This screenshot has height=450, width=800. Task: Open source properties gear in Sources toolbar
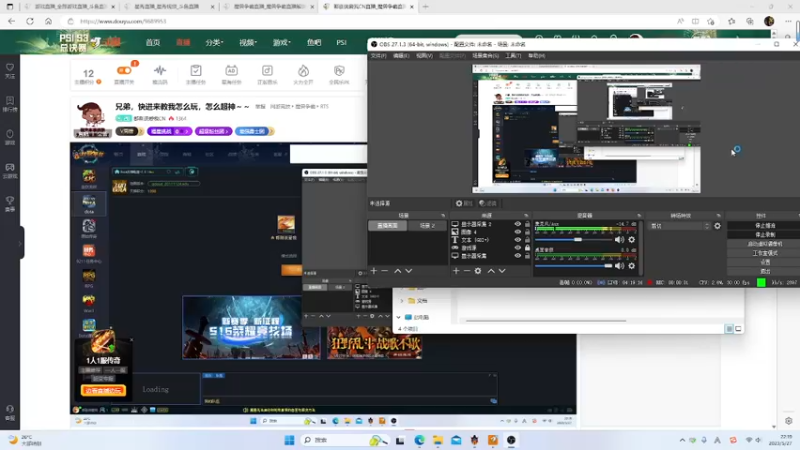coord(478,271)
